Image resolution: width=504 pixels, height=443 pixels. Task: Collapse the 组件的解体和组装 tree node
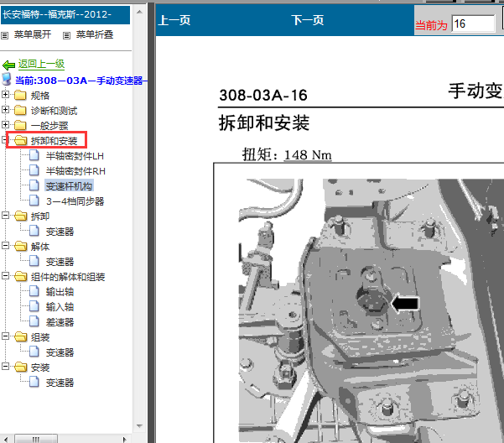6,276
